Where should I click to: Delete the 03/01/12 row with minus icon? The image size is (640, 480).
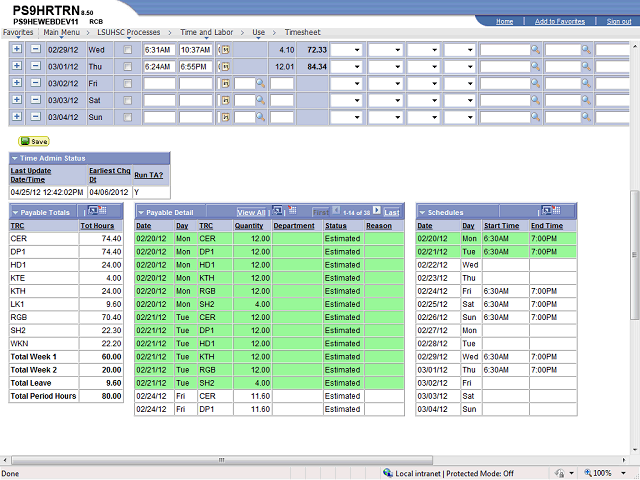click(x=36, y=66)
